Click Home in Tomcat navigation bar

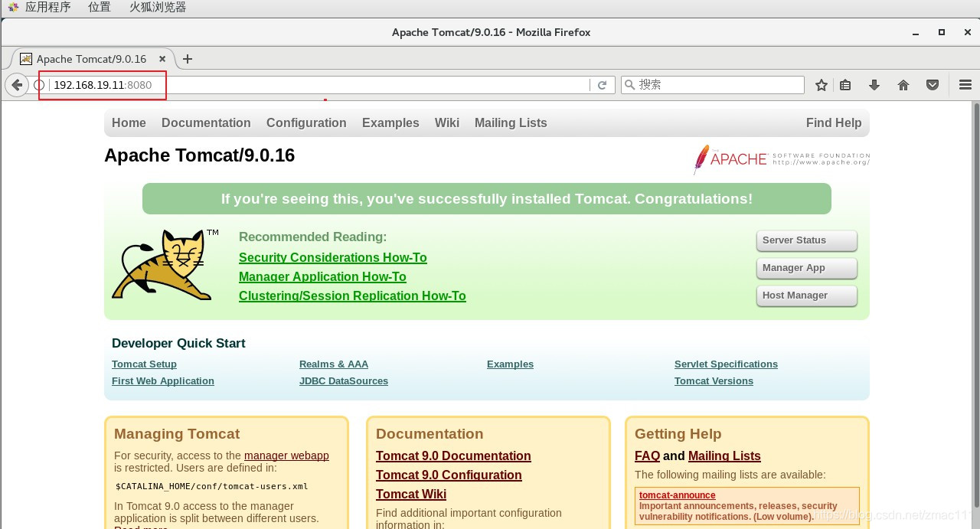(129, 122)
